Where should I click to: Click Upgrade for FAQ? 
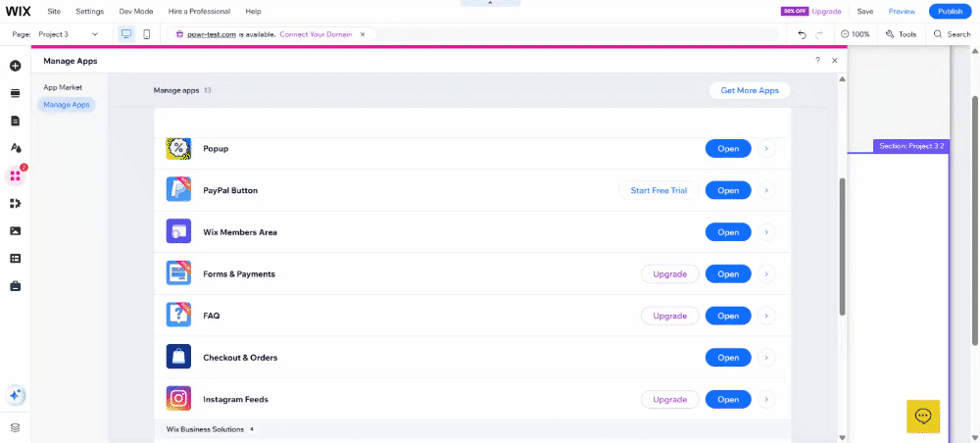tap(670, 317)
